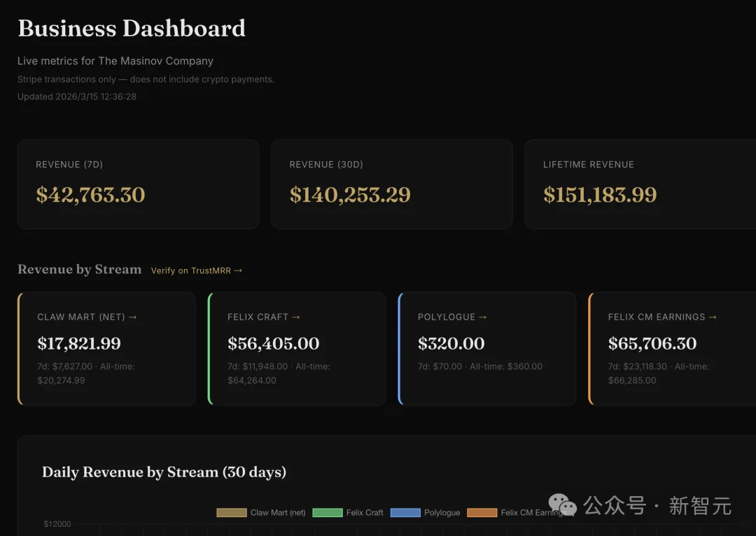This screenshot has height=536, width=756.
Task: Click the Daily Revenue by Stream heading
Action: tap(164, 472)
